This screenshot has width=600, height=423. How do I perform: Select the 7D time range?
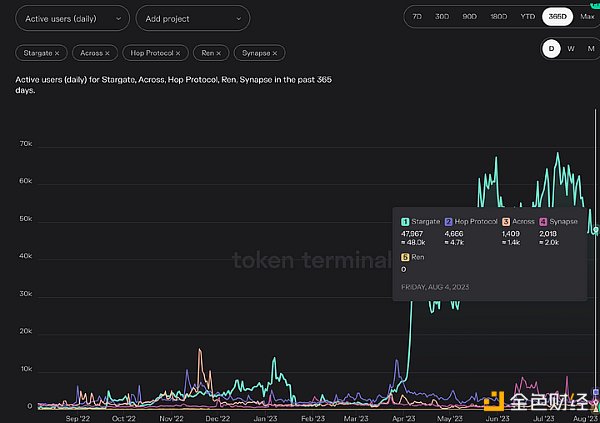click(416, 17)
